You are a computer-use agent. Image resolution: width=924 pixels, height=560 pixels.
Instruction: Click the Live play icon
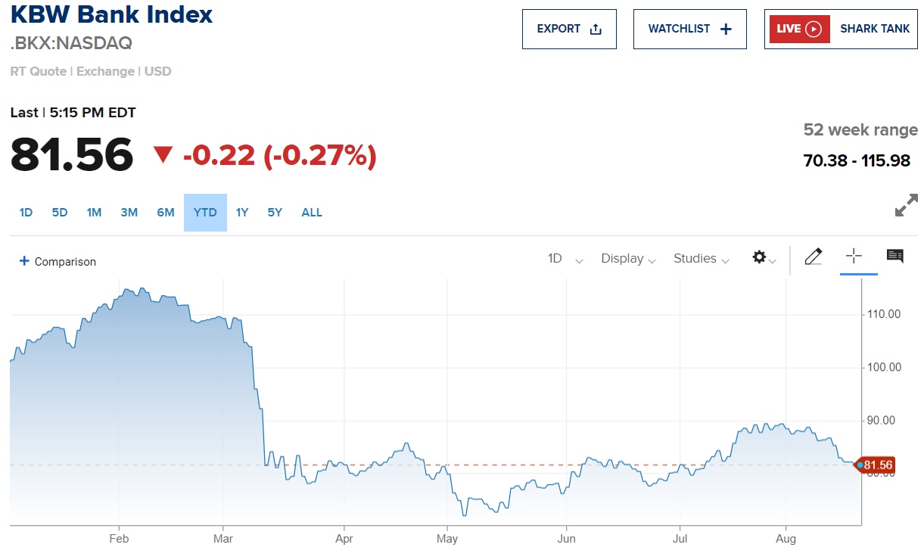(814, 30)
